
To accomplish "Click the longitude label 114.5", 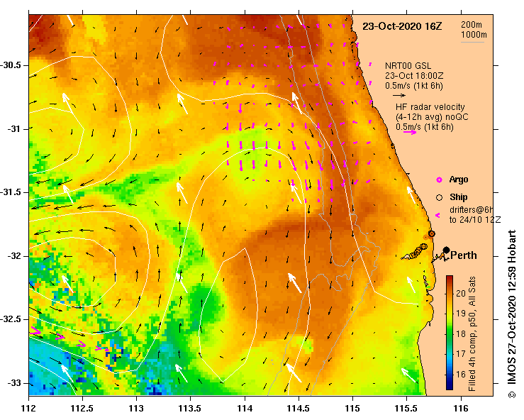I will coord(299,409).
